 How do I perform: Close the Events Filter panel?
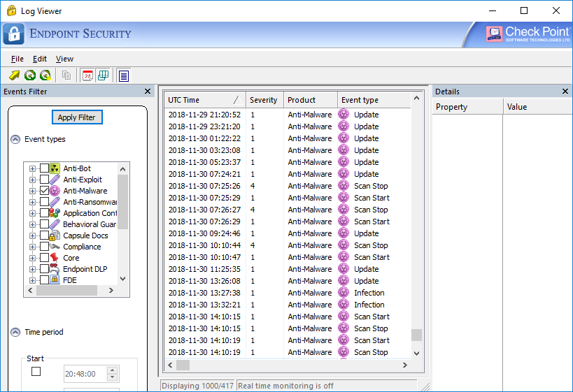tap(148, 92)
